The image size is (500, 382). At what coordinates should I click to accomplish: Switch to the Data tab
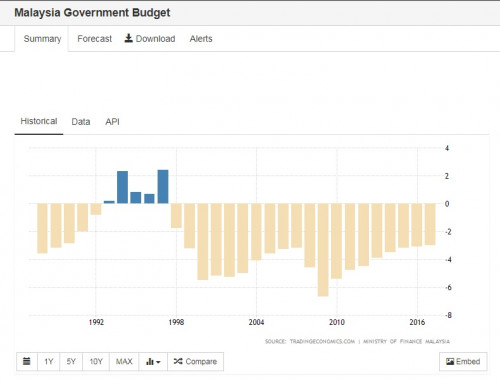coord(81,122)
